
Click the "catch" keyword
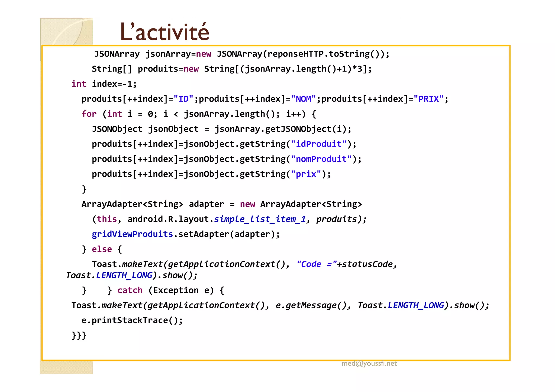coord(130,290)
